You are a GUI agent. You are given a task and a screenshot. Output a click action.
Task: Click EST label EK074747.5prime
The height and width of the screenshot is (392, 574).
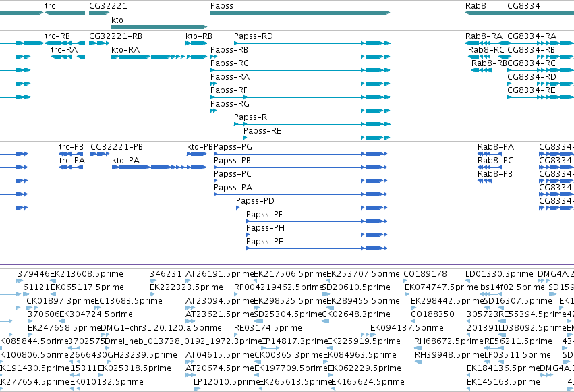(x=442, y=287)
